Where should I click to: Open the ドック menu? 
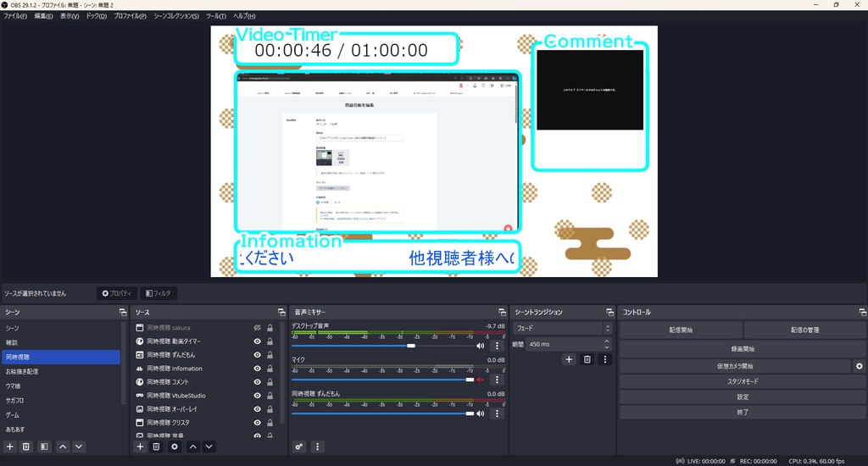[97, 16]
